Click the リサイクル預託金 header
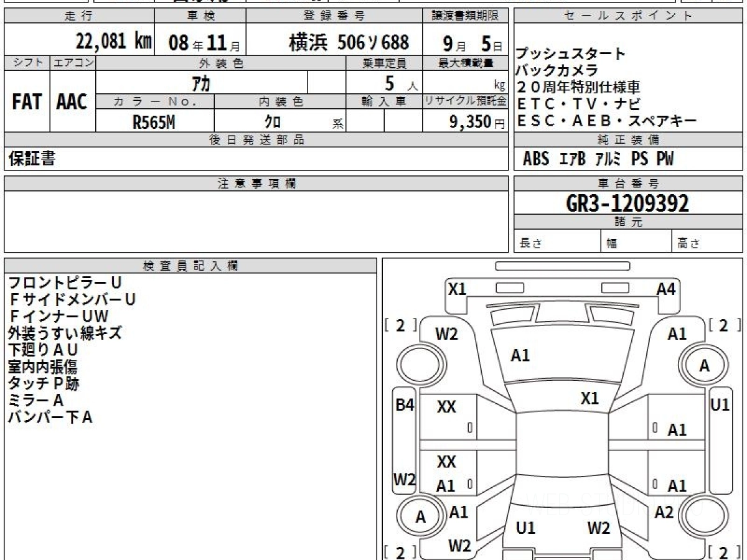Viewport: 747px width, 560px height. pos(466,101)
